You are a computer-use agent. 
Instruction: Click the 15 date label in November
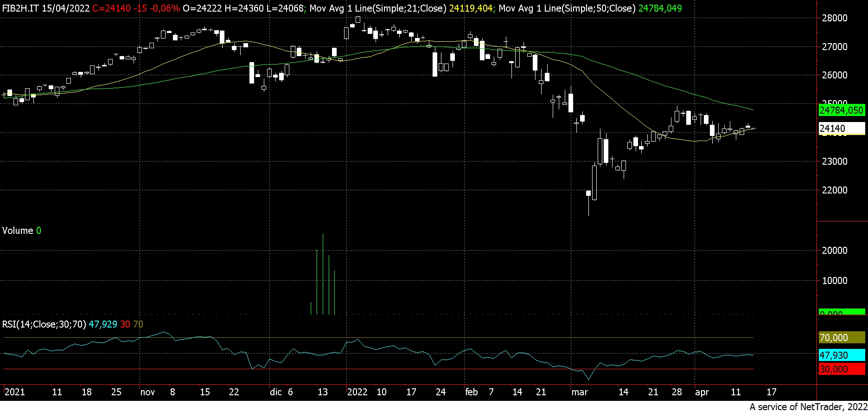(205, 393)
